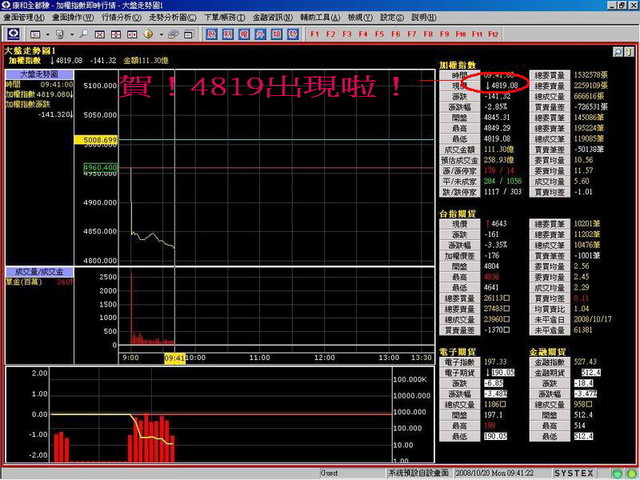Viewport: 640px width, 480px height.
Task: Click the F7 shortcut button
Action: [x=412, y=34]
